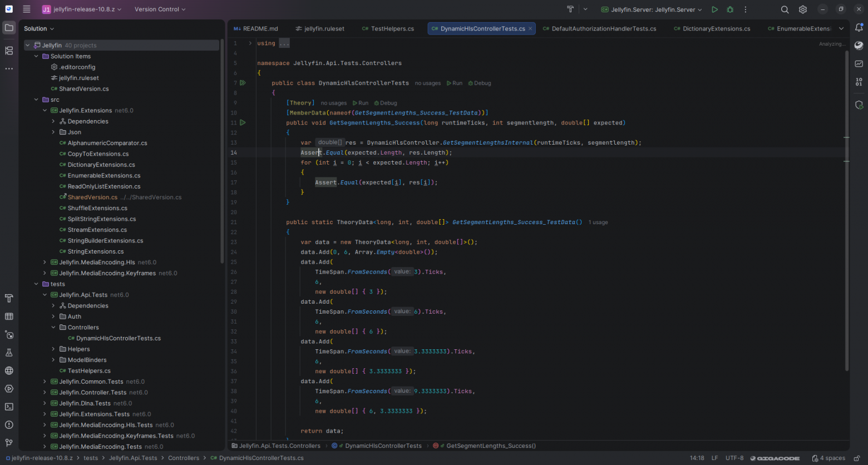Expand the Json folder under Jellyfin.Extensions
The width and height of the screenshot is (868, 465).
point(53,132)
